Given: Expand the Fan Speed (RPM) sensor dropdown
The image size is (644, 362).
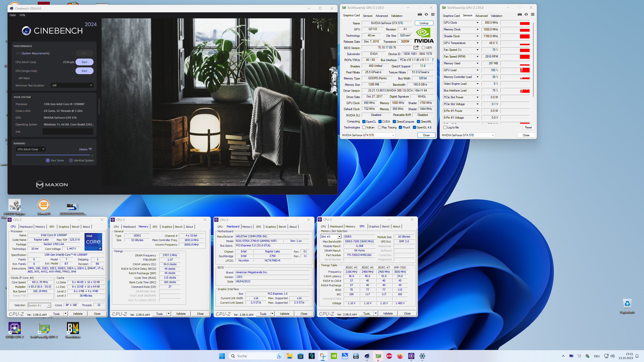Looking at the screenshot, I should [x=477, y=57].
